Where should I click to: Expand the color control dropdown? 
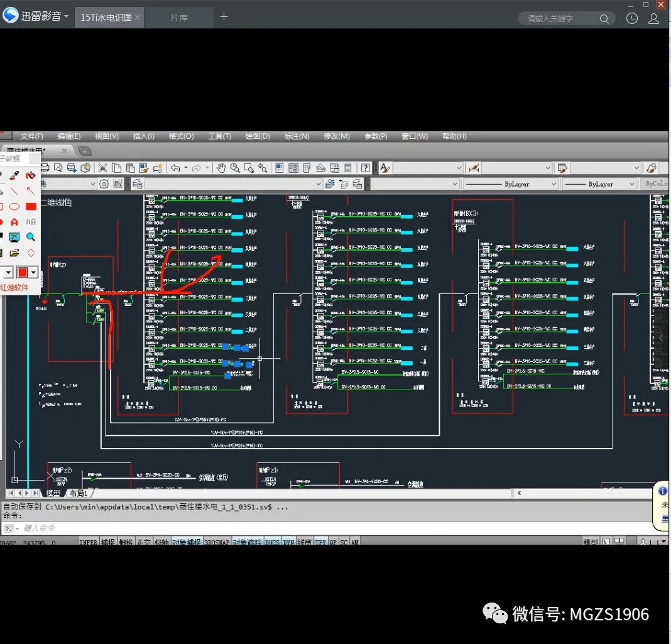tap(455, 184)
